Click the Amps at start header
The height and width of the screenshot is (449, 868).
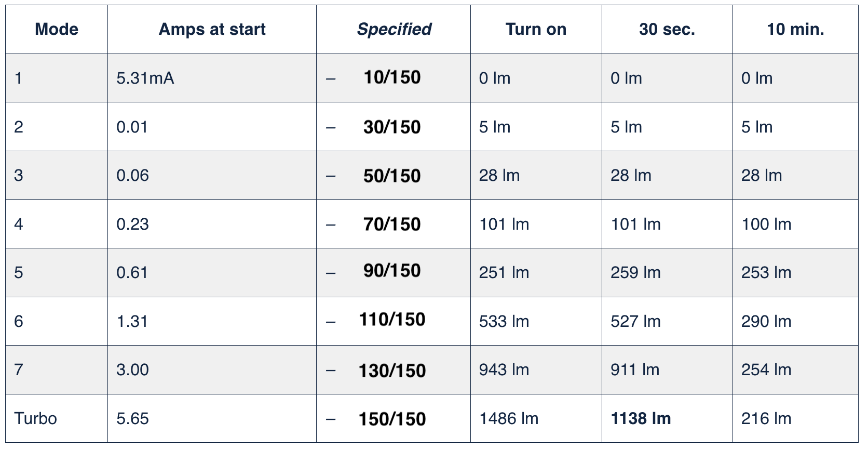tap(212, 29)
